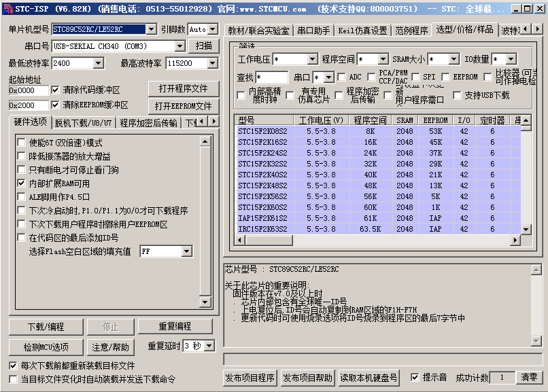Open the 单片机型号 chip model dropdown
This screenshot has width=548, height=392.
[x=151, y=29]
